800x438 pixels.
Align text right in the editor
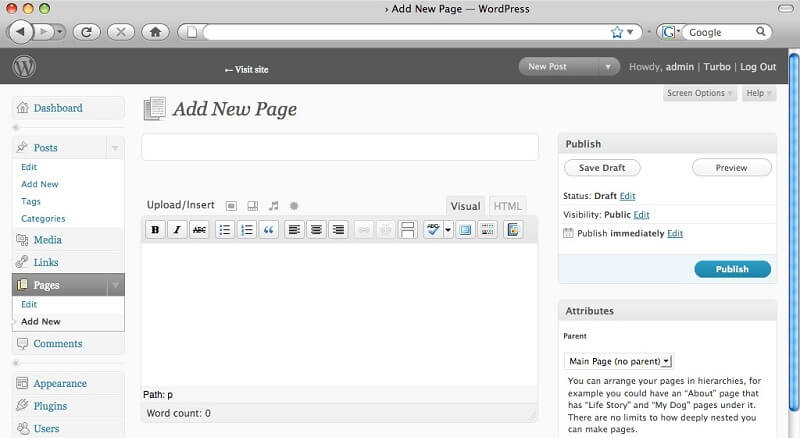(x=338, y=230)
